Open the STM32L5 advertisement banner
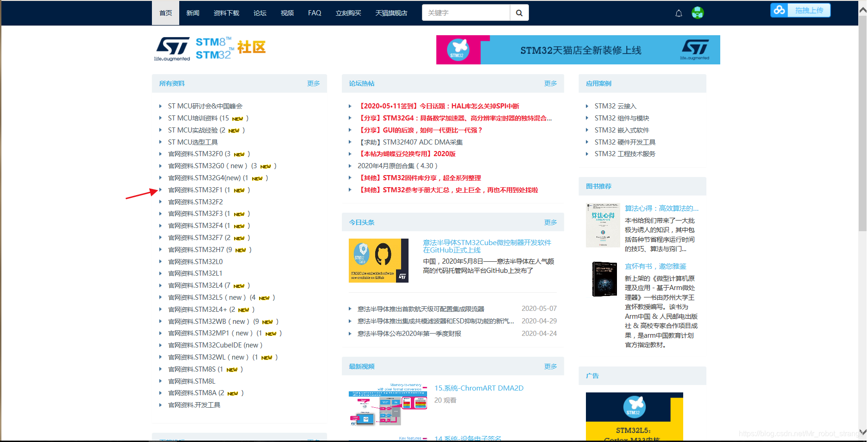868x442 pixels. [635, 417]
